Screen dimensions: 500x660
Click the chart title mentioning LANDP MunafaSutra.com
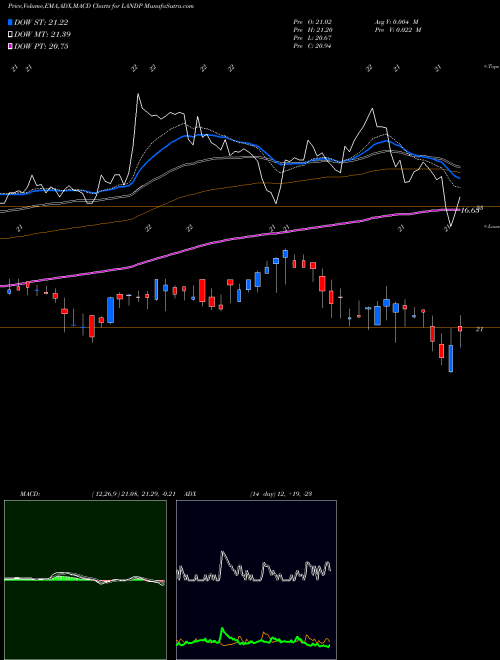[101, 6]
